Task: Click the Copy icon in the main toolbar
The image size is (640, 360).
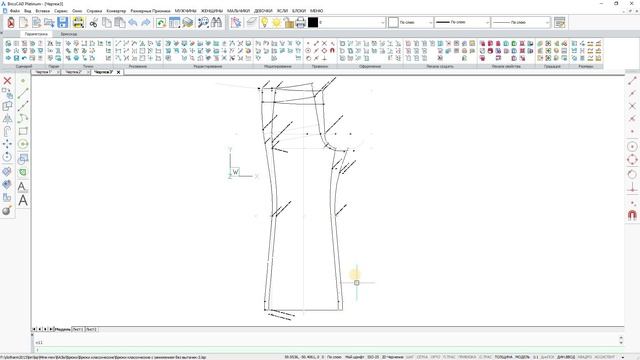Action: coord(107,22)
